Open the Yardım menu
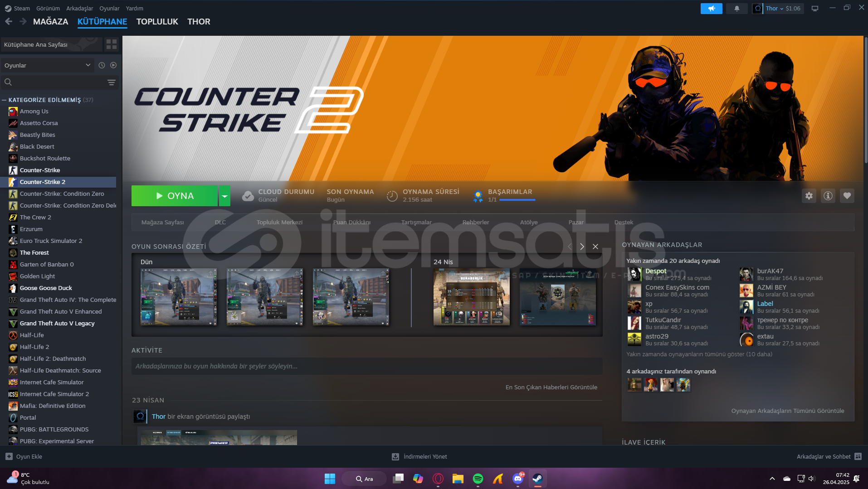 coord(135,8)
